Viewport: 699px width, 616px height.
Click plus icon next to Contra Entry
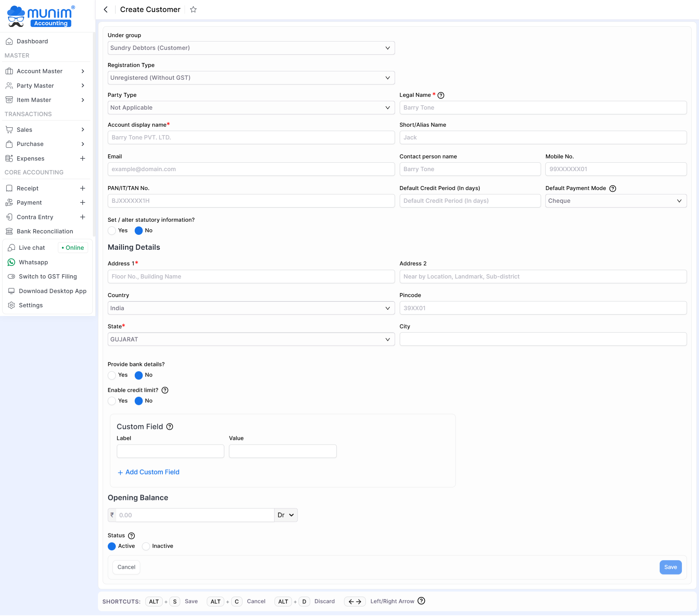click(83, 217)
